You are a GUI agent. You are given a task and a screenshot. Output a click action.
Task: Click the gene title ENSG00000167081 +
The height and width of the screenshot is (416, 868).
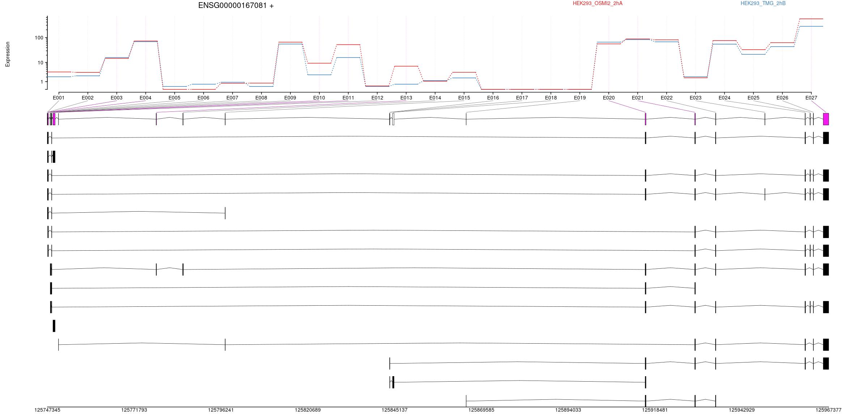(x=236, y=5)
